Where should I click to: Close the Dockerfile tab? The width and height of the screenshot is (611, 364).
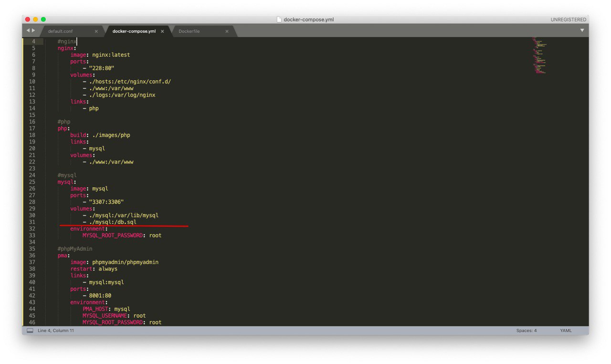click(227, 31)
